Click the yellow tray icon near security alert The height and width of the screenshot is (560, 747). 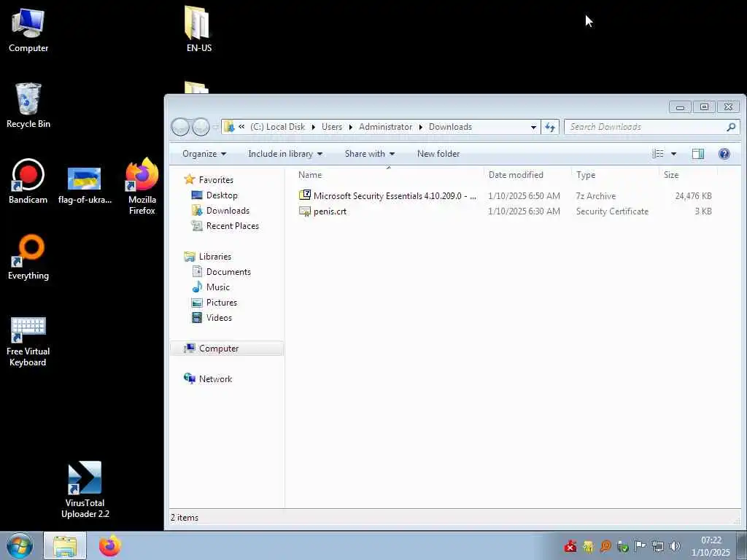[x=588, y=545]
